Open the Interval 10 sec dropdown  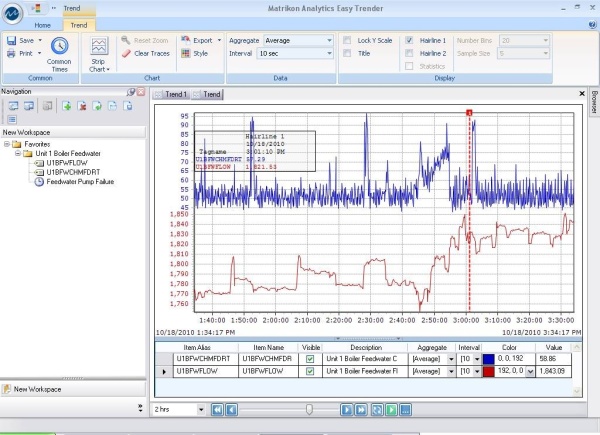click(329, 54)
